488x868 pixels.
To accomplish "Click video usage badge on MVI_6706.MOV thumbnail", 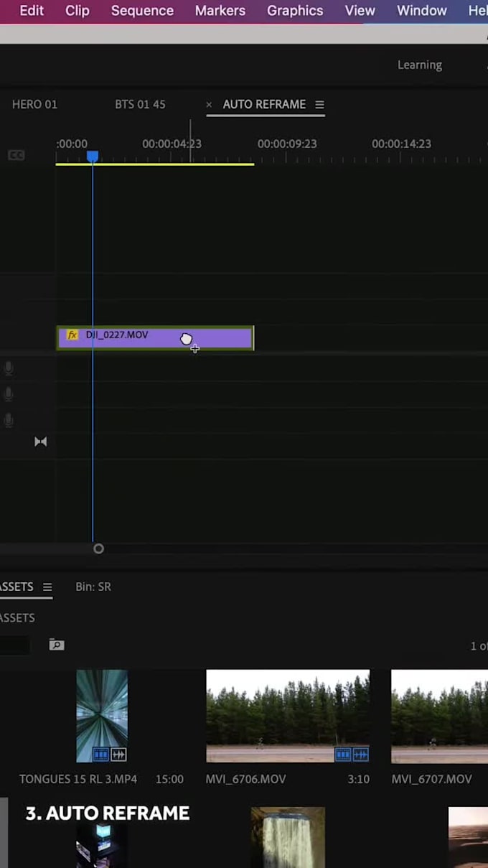I will click(343, 754).
